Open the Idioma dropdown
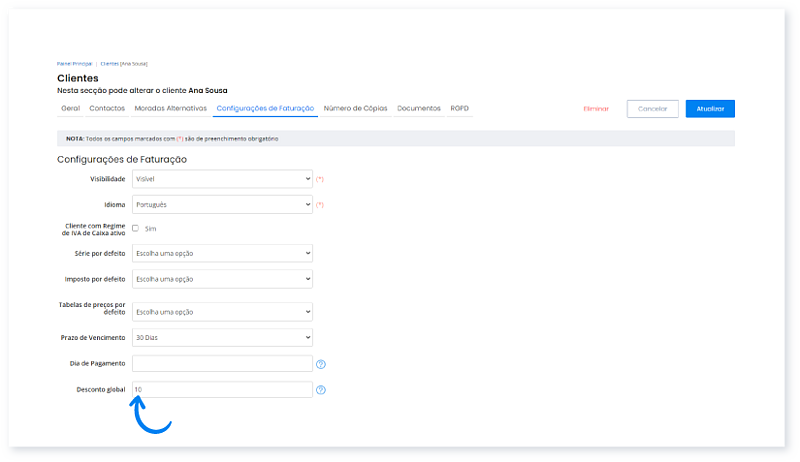The image size is (800, 462). click(x=222, y=204)
